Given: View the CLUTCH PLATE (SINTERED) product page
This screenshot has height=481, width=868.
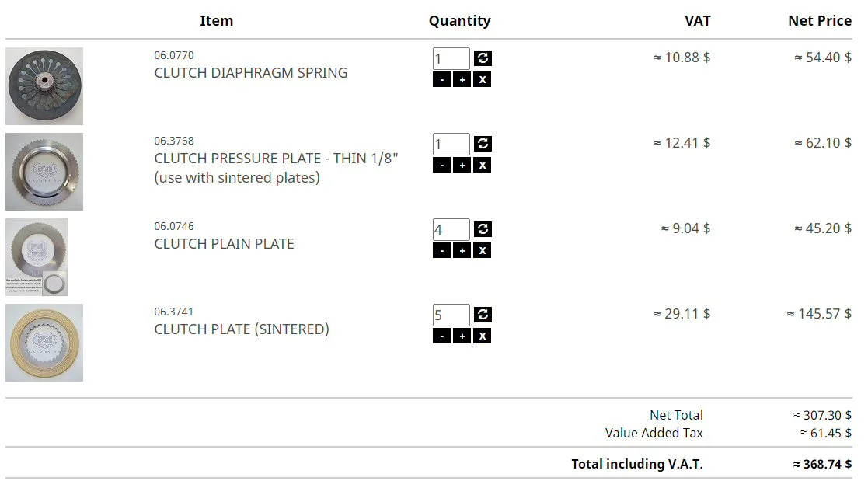Looking at the screenshot, I should 242,329.
